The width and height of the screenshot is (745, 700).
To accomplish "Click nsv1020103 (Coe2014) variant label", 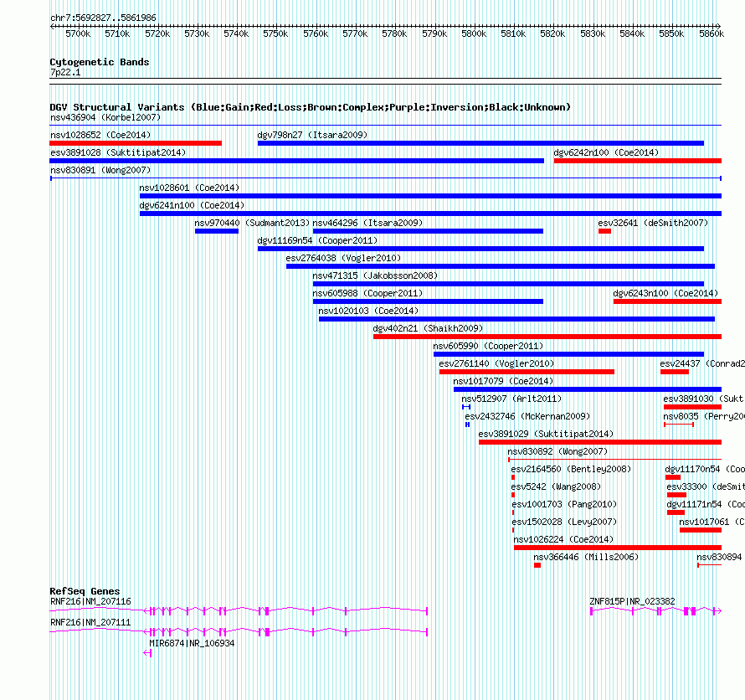I will pos(368,311).
